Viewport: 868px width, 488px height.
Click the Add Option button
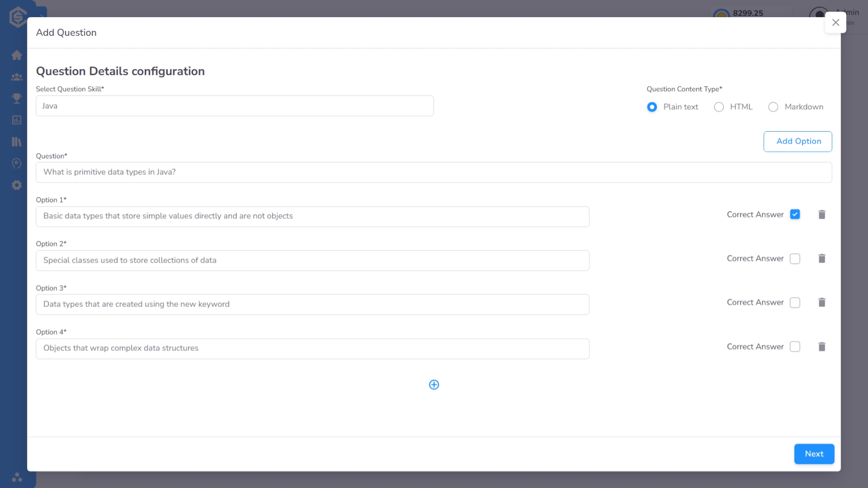click(x=797, y=141)
